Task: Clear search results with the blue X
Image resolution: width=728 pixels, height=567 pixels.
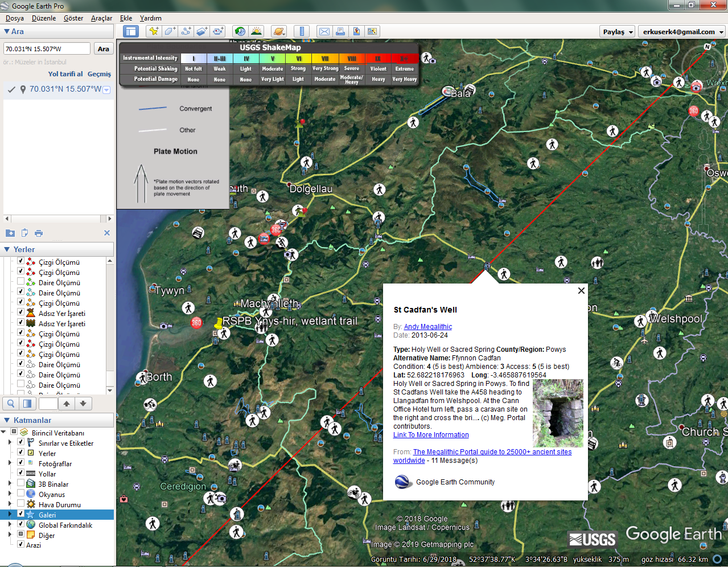Action: [x=107, y=233]
